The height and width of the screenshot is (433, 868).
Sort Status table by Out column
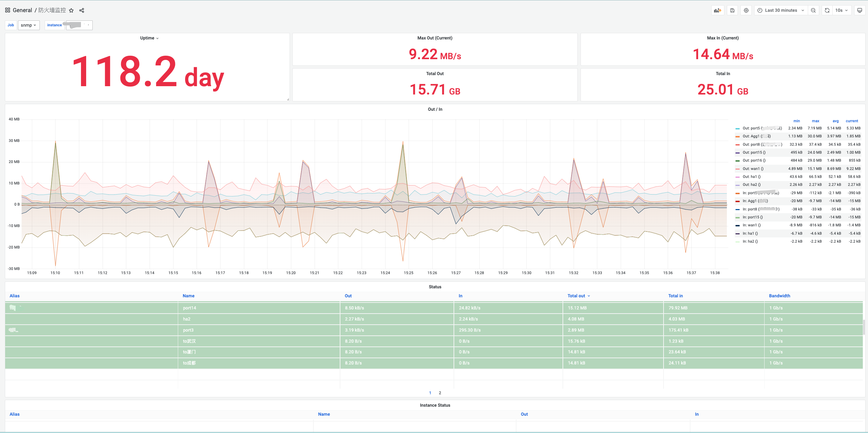pyautogui.click(x=348, y=296)
